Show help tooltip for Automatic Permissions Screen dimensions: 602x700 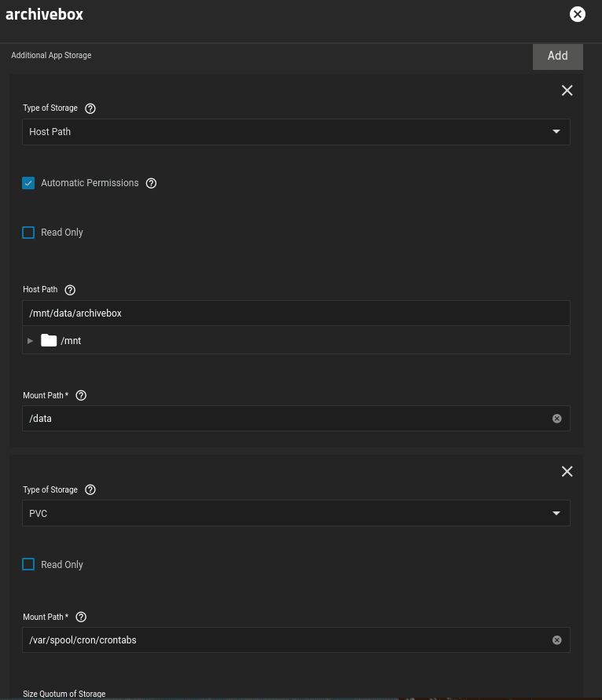152,183
